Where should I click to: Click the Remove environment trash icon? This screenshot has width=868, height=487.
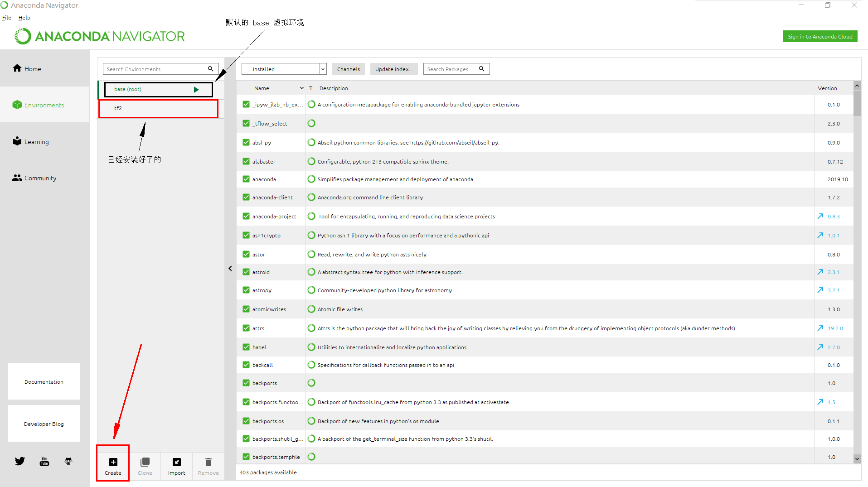(x=209, y=462)
